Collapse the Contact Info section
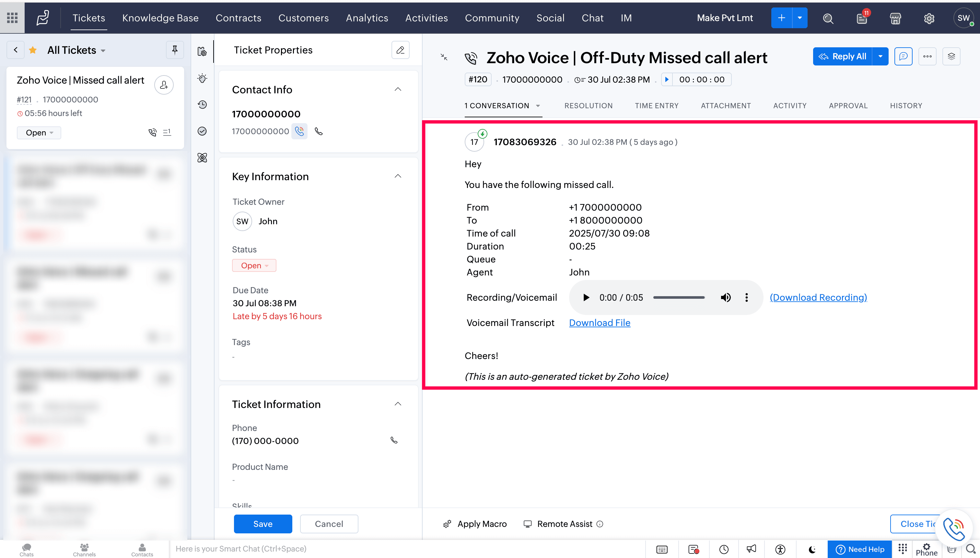Image resolution: width=980 pixels, height=558 pixels. tap(398, 89)
